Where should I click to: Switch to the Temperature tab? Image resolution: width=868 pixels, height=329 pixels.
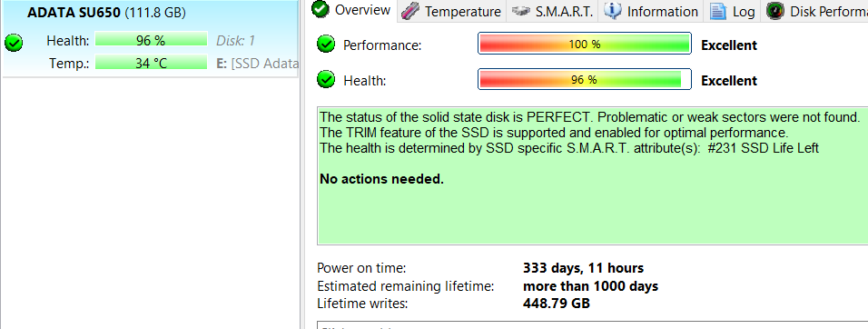tap(450, 11)
